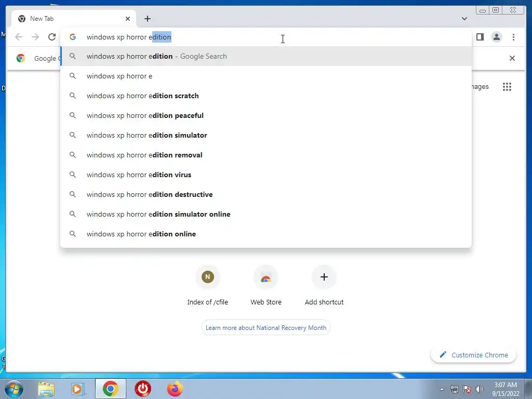This screenshot has height=399, width=532.
Task: Open the Windows Start menu
Action: (14, 389)
